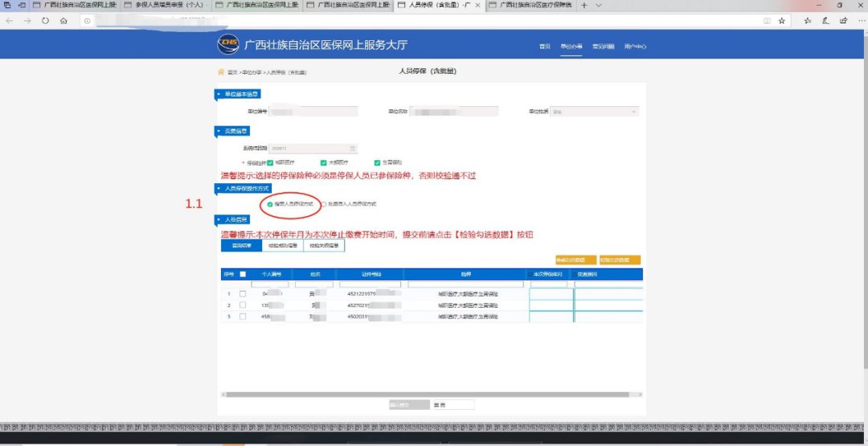The width and height of the screenshot is (868, 446).
Task: Click the 检验勾选数据 orange button
Action: point(620,260)
